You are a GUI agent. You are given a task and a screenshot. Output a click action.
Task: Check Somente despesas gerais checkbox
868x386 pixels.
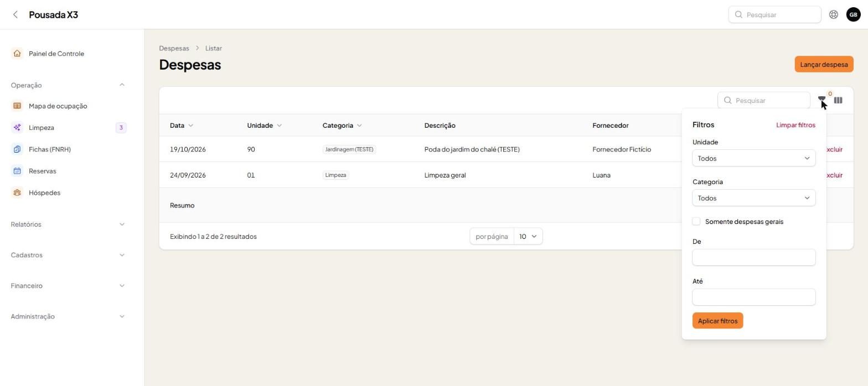tap(696, 221)
